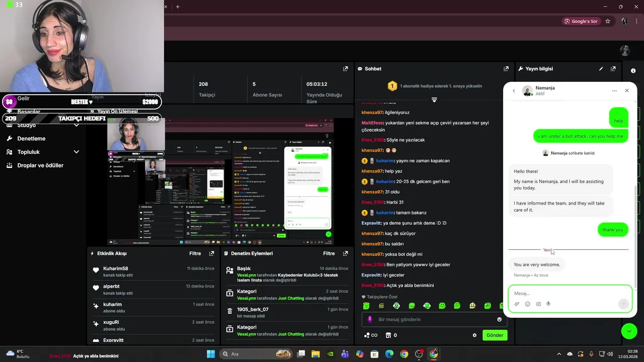This screenshot has width=644, height=362.
Task: Click the live stream preview thumbnail
Action: (220, 182)
